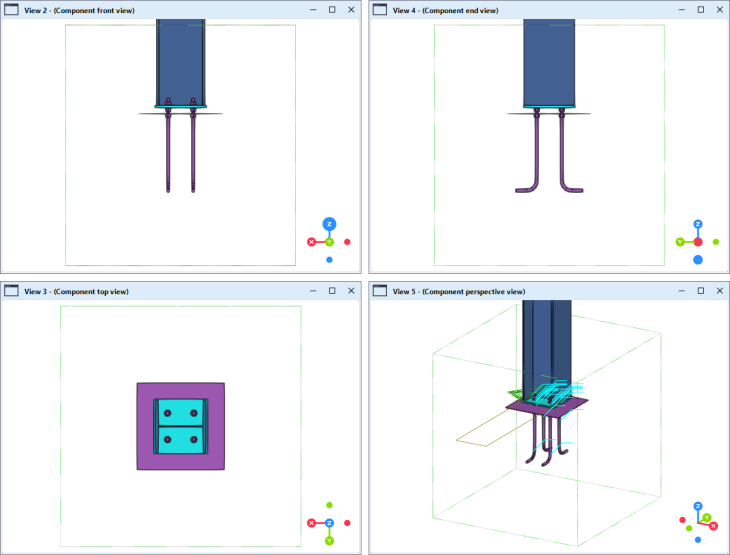Click the View 2 - (Component front view) title

(x=79, y=10)
